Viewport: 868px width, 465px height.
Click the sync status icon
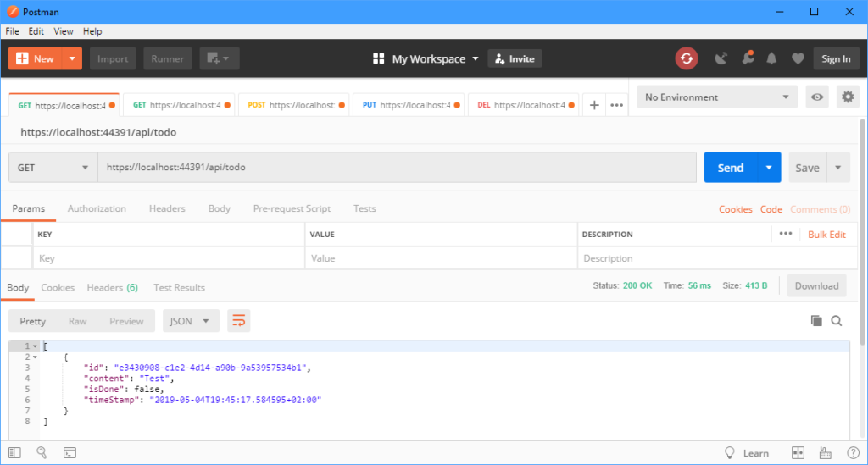(686, 58)
